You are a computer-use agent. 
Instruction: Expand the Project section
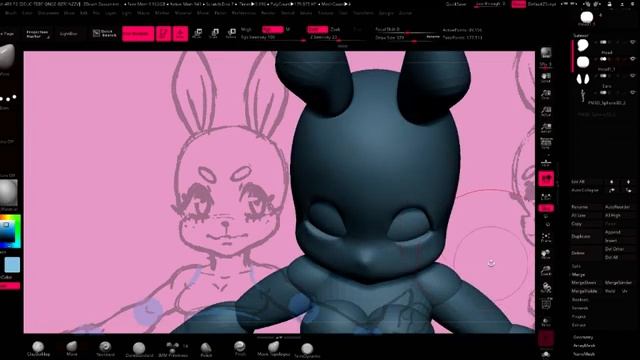(x=579, y=317)
